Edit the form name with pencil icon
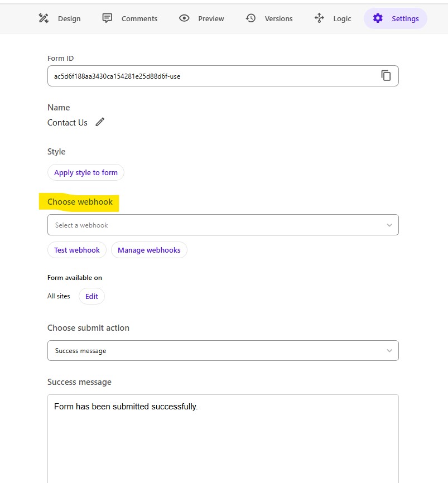This screenshot has width=448, height=483. pos(100,122)
